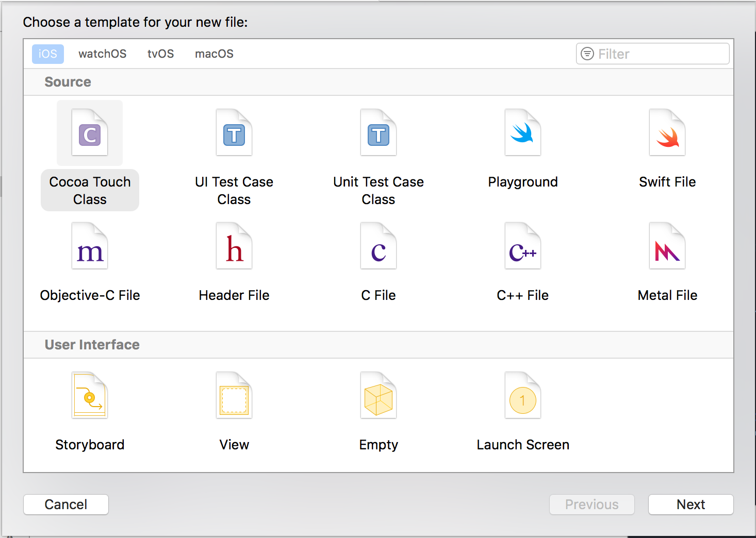Select the Launch Screen template icon
This screenshot has height=538, width=756.
coord(523,395)
